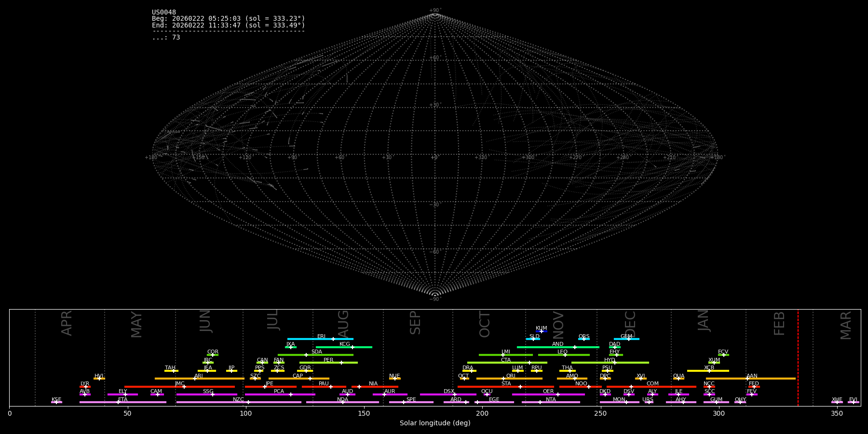
Task: Click the red dashed current-date line
Action: point(798,357)
